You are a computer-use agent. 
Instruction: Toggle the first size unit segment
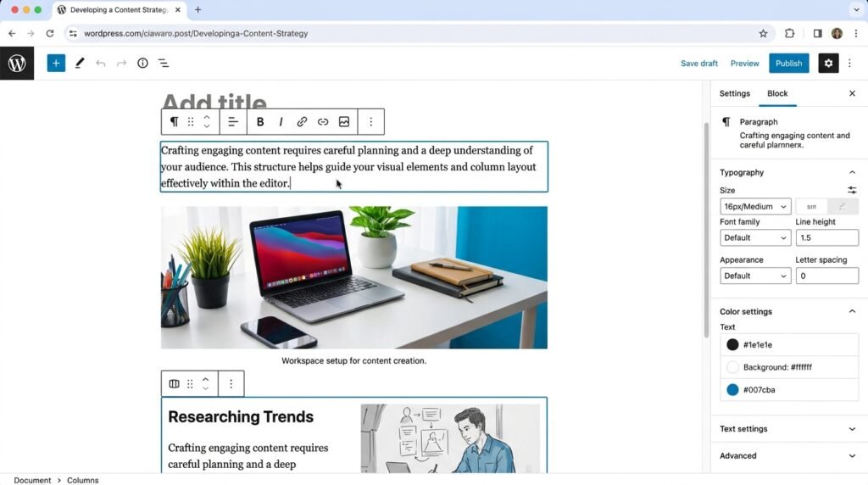(811, 207)
